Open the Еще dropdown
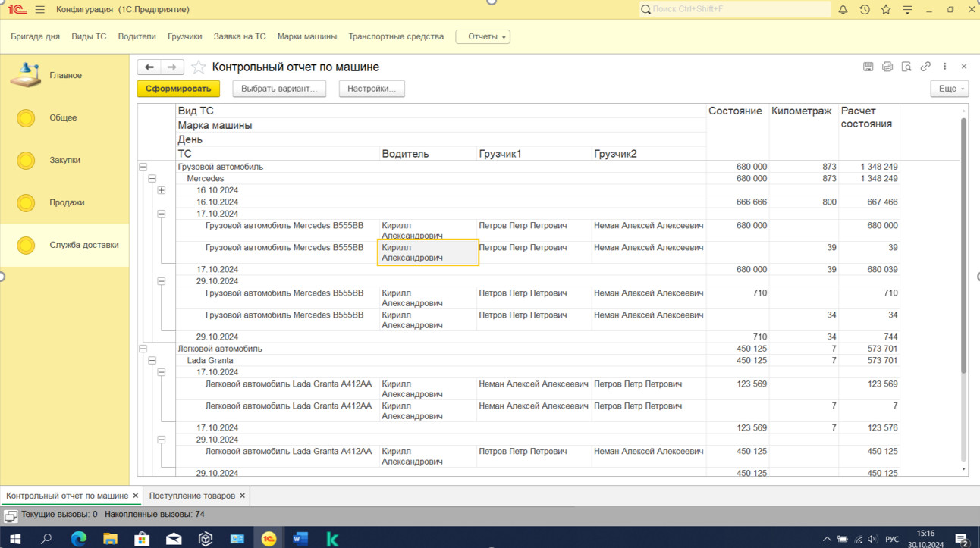980x548 pixels. tap(950, 89)
